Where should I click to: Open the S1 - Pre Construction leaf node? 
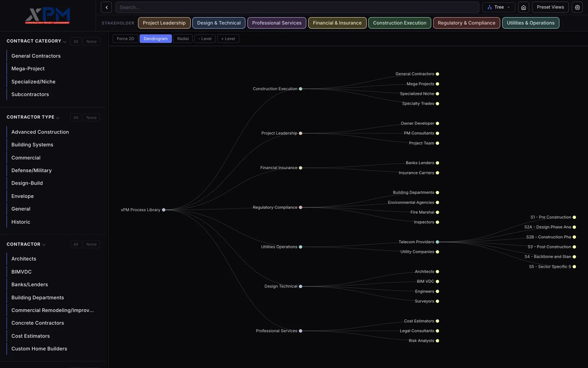pyautogui.click(x=574, y=217)
